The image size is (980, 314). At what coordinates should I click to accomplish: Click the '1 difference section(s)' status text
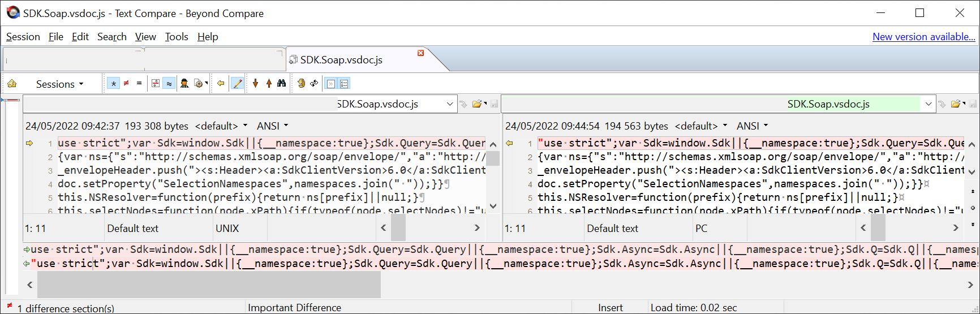[66, 308]
